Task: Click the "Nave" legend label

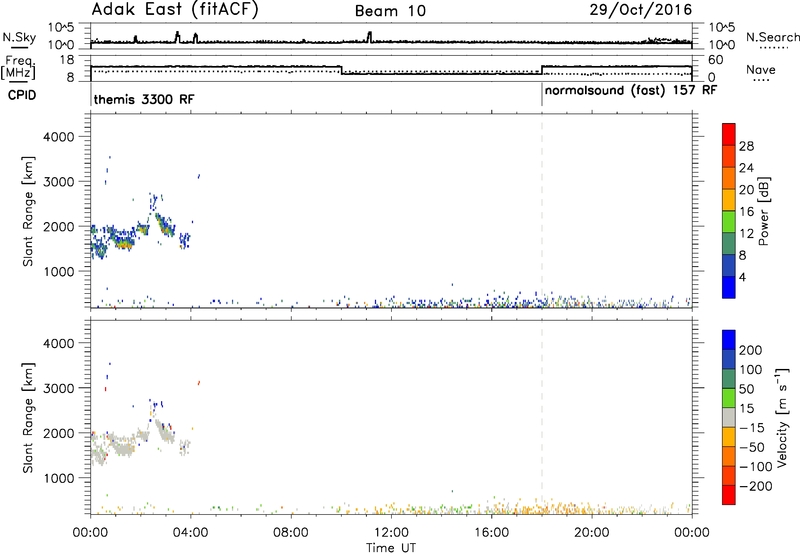Action: (x=761, y=69)
